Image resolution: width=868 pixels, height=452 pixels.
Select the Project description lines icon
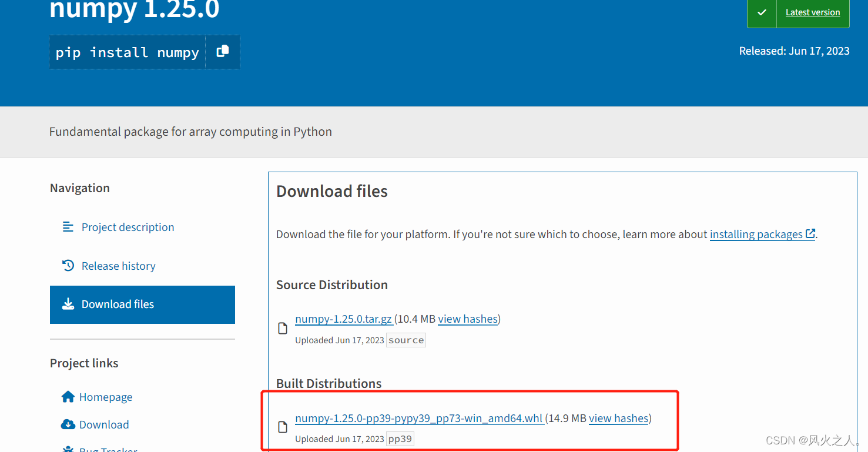pos(69,227)
